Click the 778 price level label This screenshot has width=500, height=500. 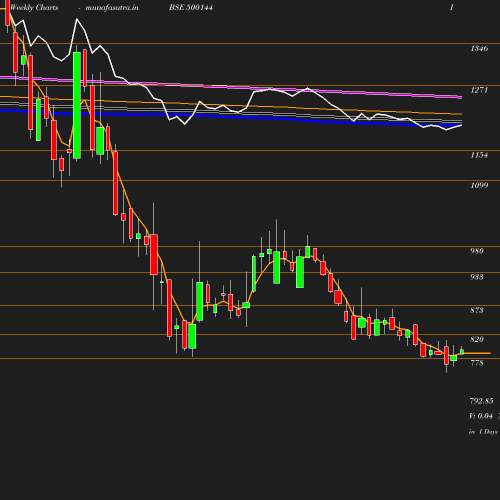tap(477, 363)
